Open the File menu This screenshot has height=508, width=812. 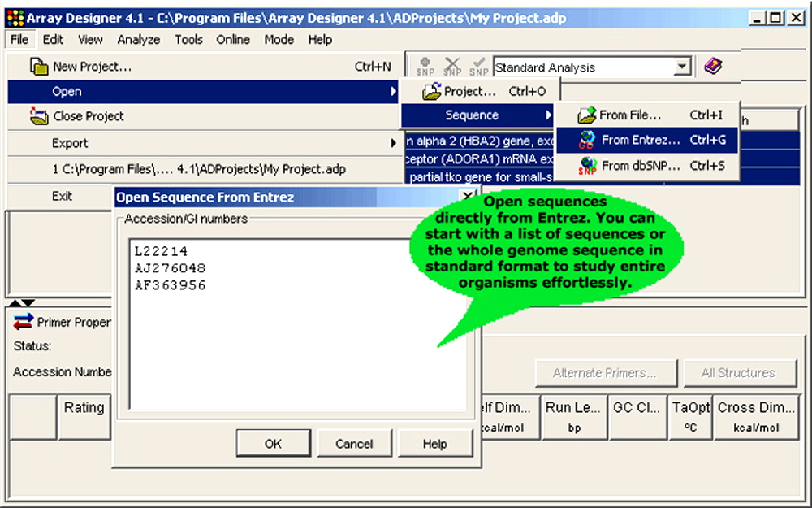click(19, 39)
